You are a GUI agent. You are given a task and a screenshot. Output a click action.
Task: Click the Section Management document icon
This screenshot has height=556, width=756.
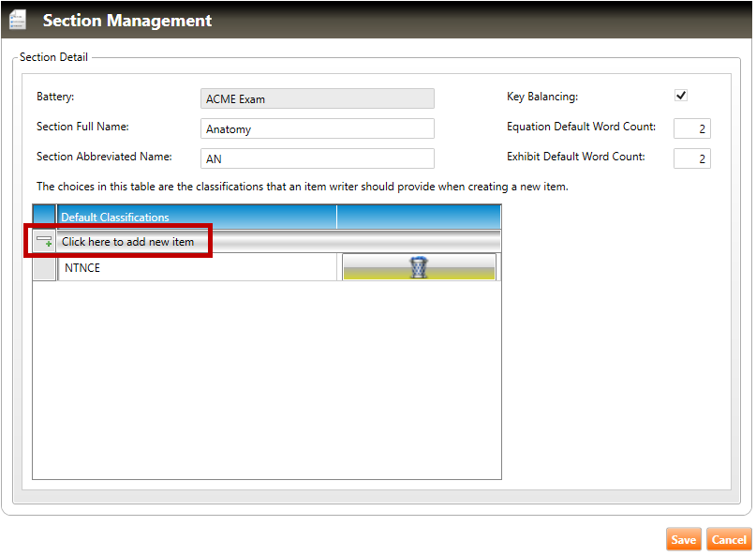(x=17, y=20)
